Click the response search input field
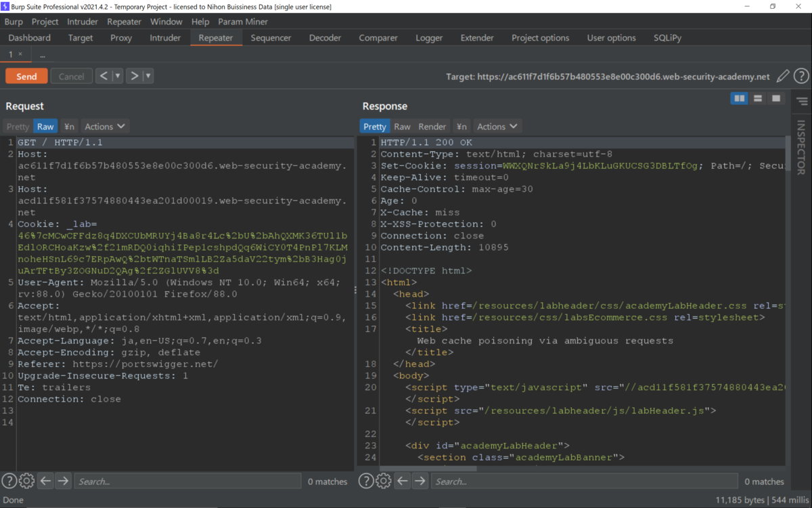The width and height of the screenshot is (812, 508). (x=585, y=481)
